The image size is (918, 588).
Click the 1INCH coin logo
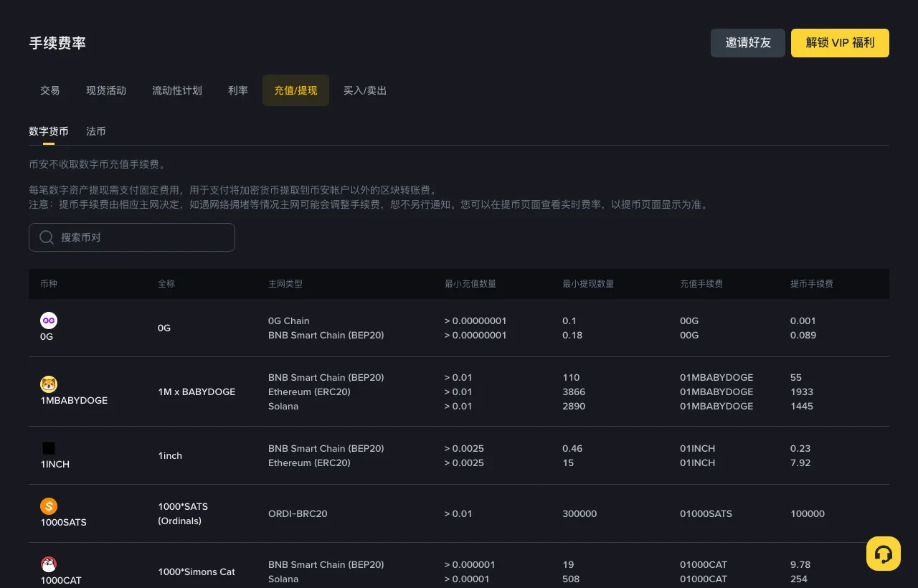pos(49,448)
